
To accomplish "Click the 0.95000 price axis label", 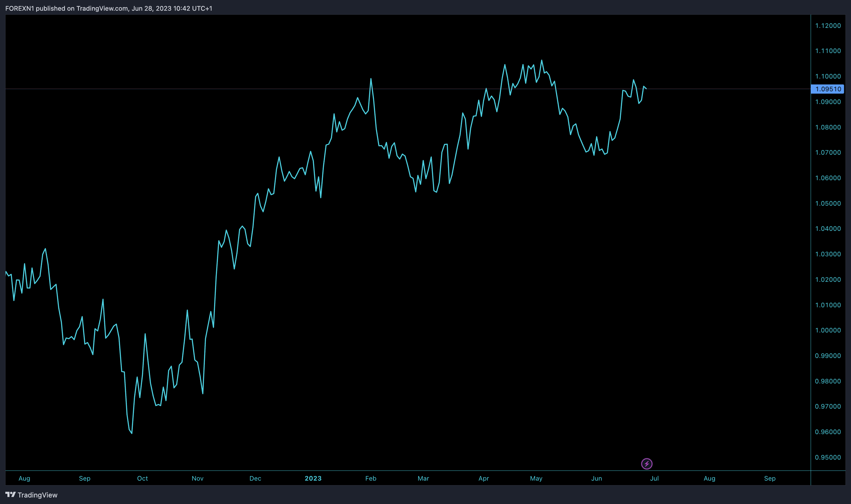I will [828, 457].
